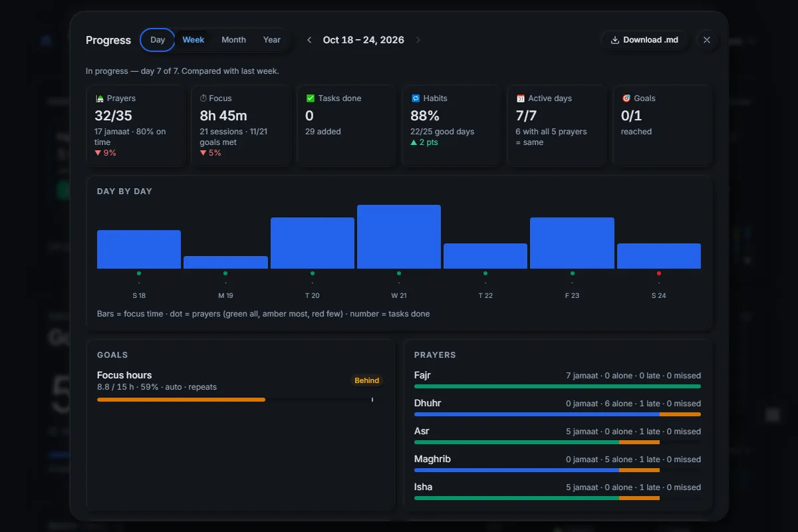Image resolution: width=798 pixels, height=532 pixels.
Task: Switch to the Day view tab
Action: [158, 40]
